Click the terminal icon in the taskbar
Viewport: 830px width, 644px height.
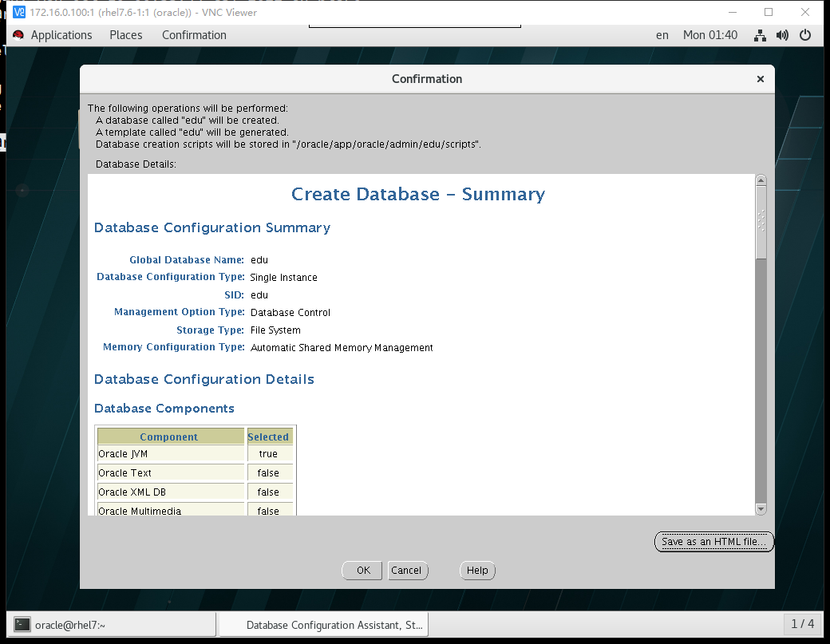coord(22,625)
